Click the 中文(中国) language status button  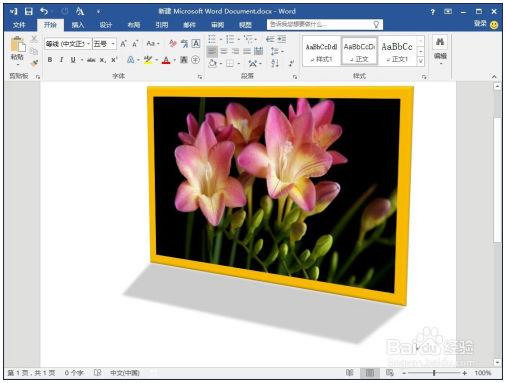point(125,373)
